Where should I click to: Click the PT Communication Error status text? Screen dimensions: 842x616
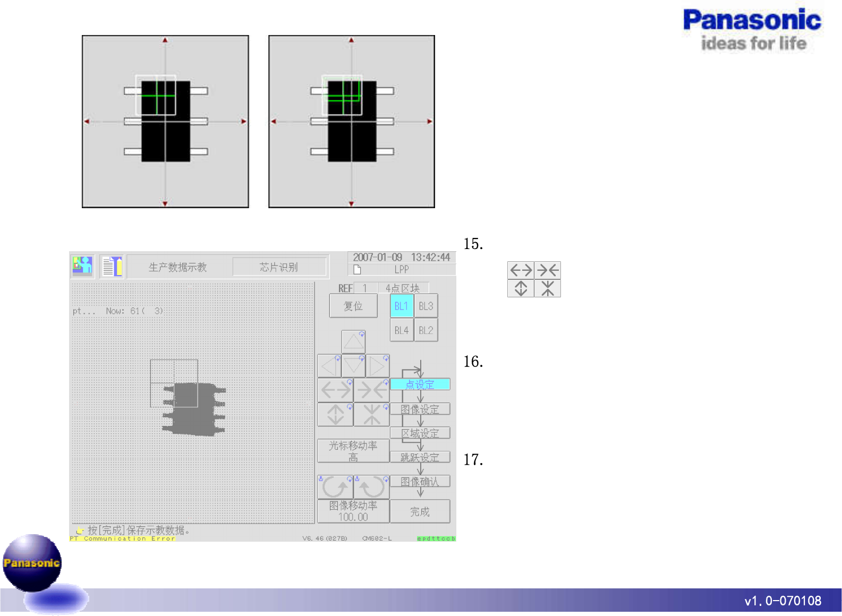click(122, 538)
